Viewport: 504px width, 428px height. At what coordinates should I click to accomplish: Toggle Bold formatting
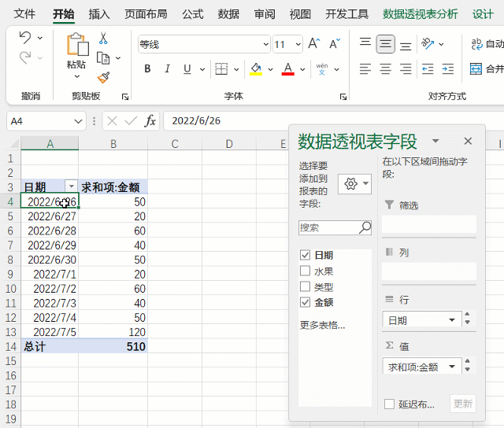[x=147, y=69]
